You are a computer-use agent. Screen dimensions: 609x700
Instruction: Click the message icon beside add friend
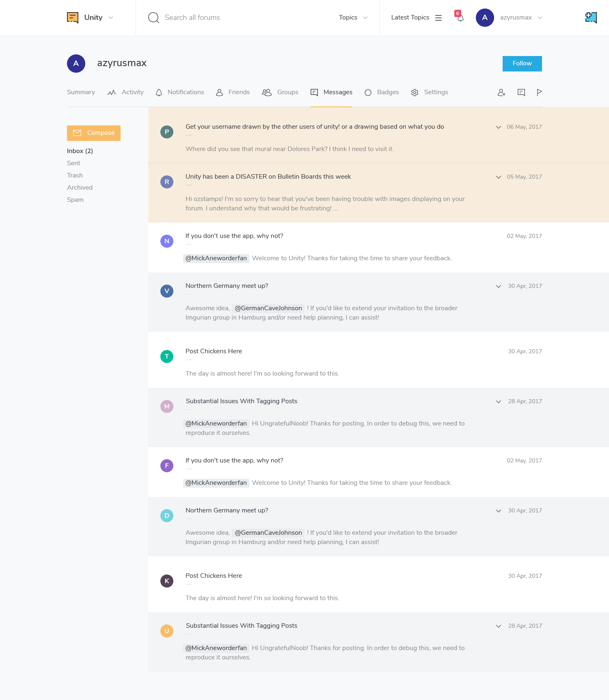coord(521,93)
